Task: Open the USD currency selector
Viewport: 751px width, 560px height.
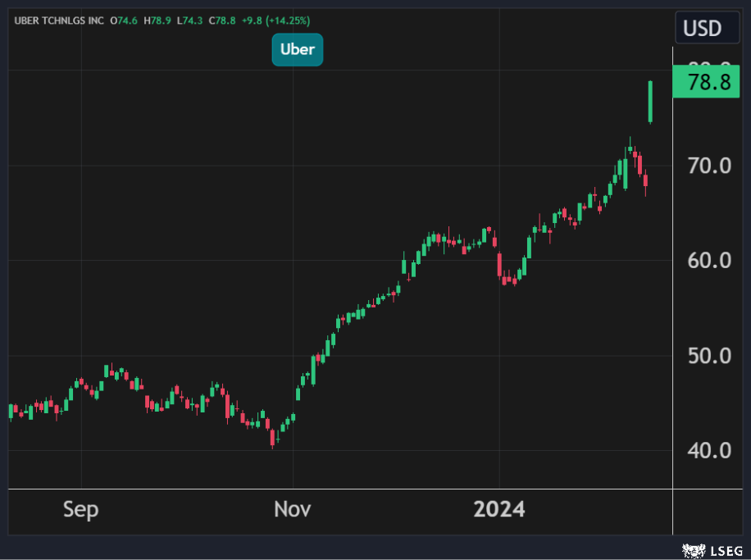Action: point(702,29)
